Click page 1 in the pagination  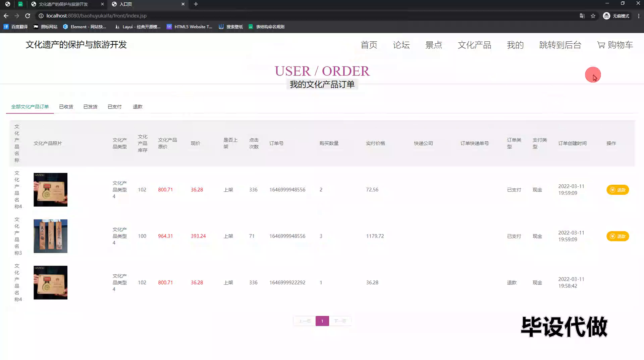[x=322, y=321]
